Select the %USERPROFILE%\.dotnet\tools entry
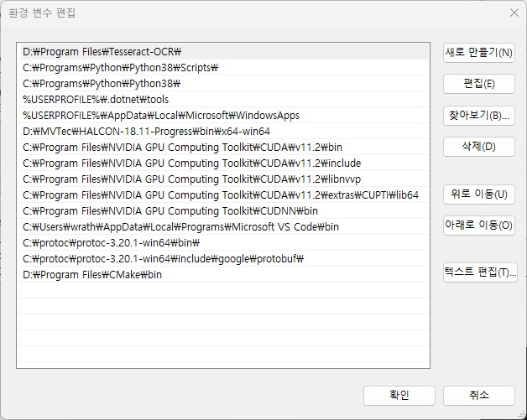527x420 pixels. [225, 100]
